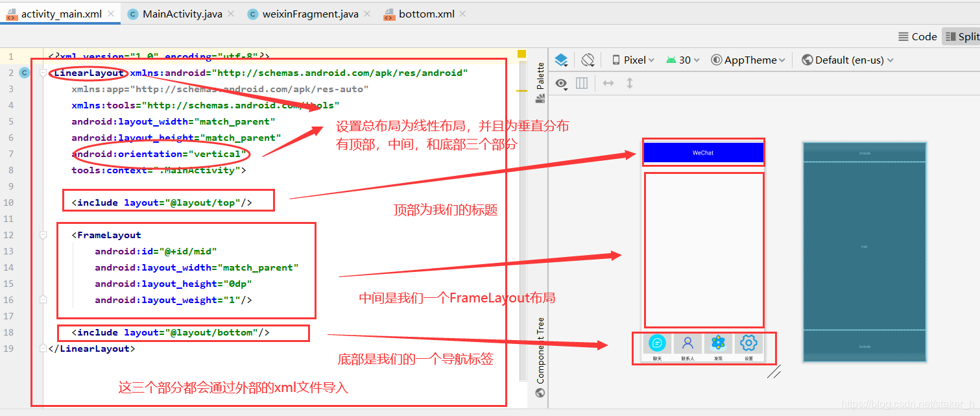
Task: Click the fold end marker on line 16
Action: (43, 300)
